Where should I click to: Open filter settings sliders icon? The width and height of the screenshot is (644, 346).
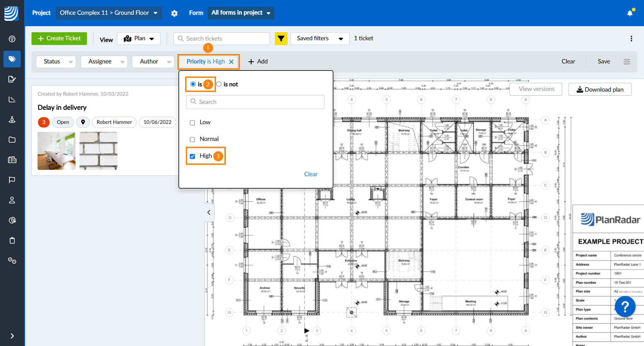coord(627,61)
